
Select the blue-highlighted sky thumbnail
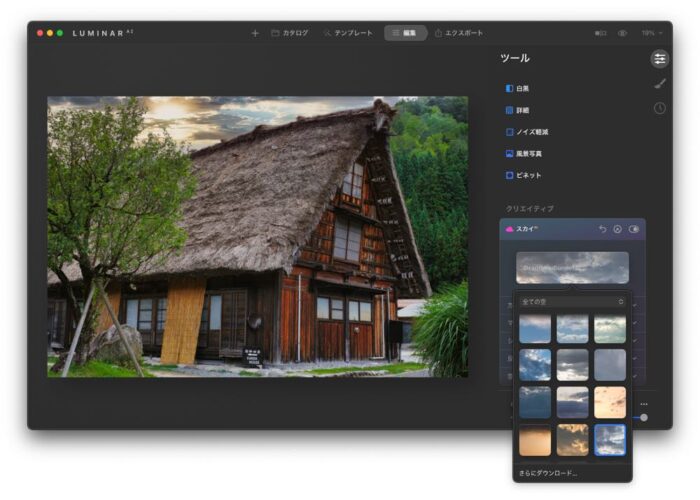610,440
